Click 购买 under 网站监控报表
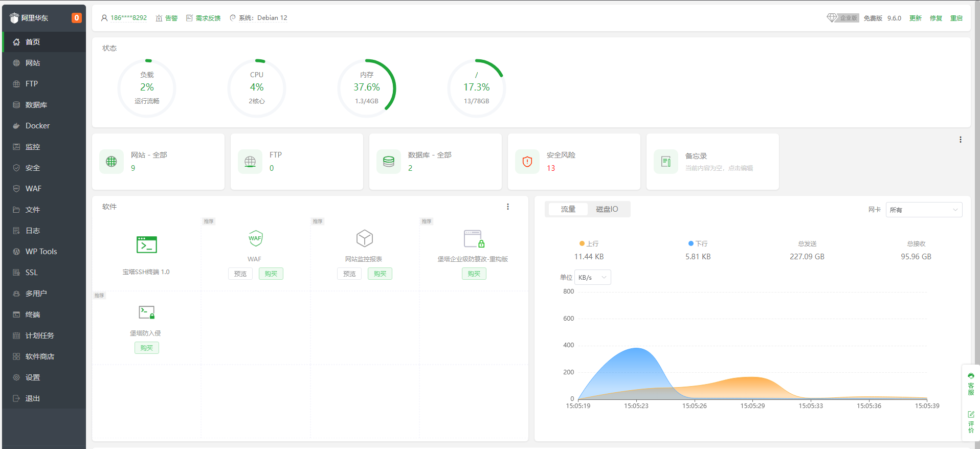The width and height of the screenshot is (980, 449). [x=380, y=274]
